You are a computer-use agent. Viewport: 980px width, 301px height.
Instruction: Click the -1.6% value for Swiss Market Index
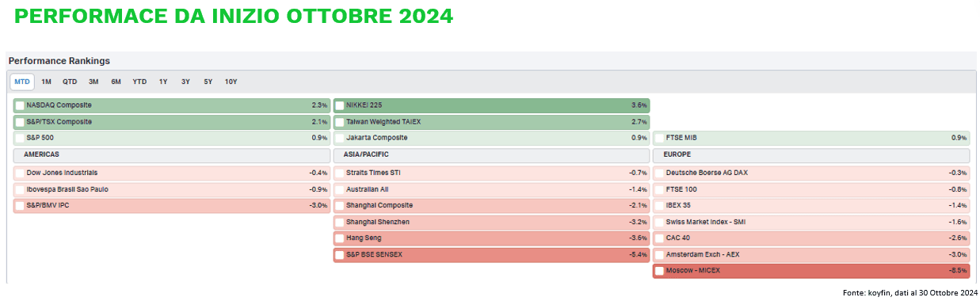pos(957,223)
